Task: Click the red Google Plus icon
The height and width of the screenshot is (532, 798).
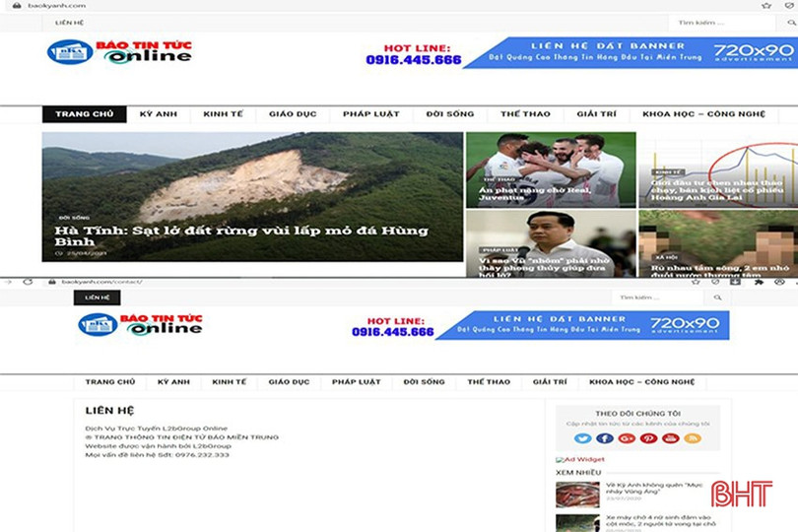Action: point(627,438)
